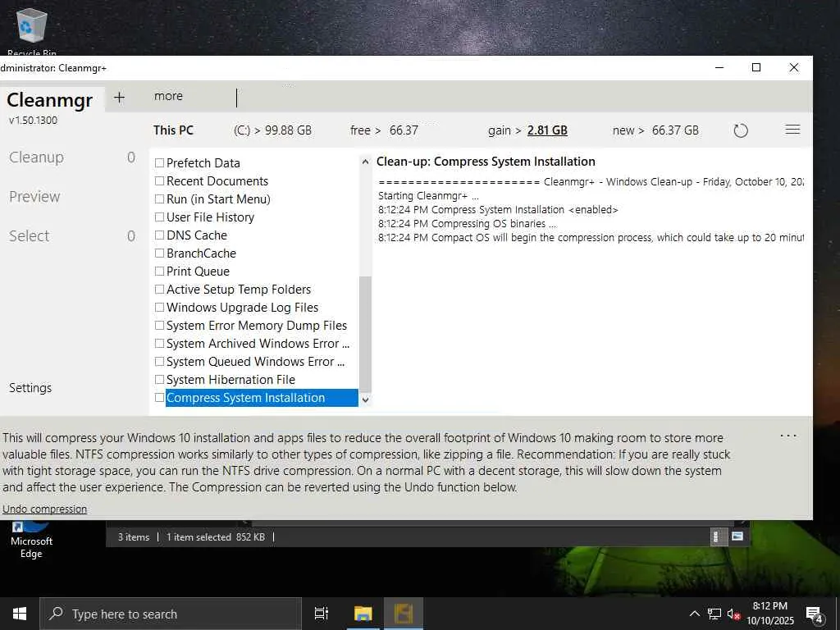The image size is (840, 630).
Task: Open Task View on the taskbar
Action: point(321,614)
